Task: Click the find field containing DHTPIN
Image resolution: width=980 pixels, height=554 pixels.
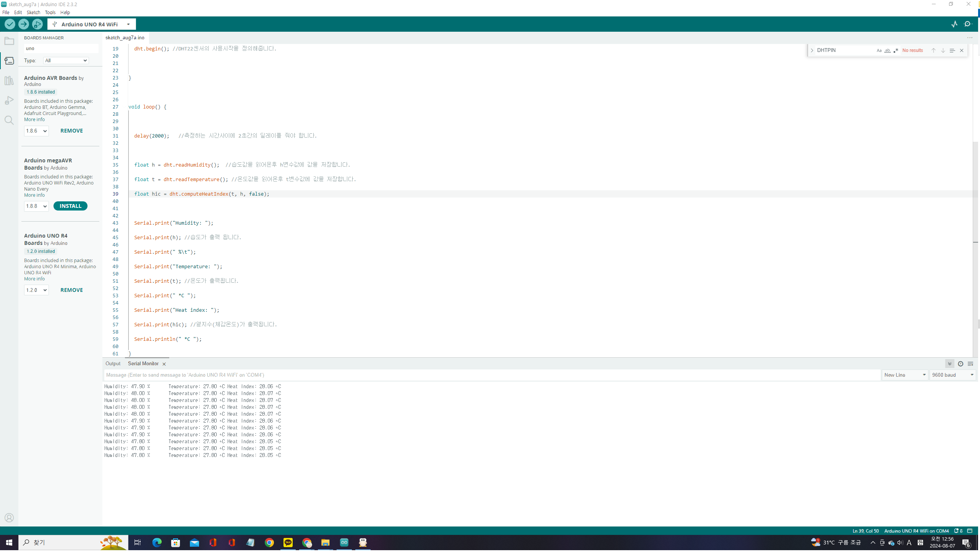Action: pos(844,50)
